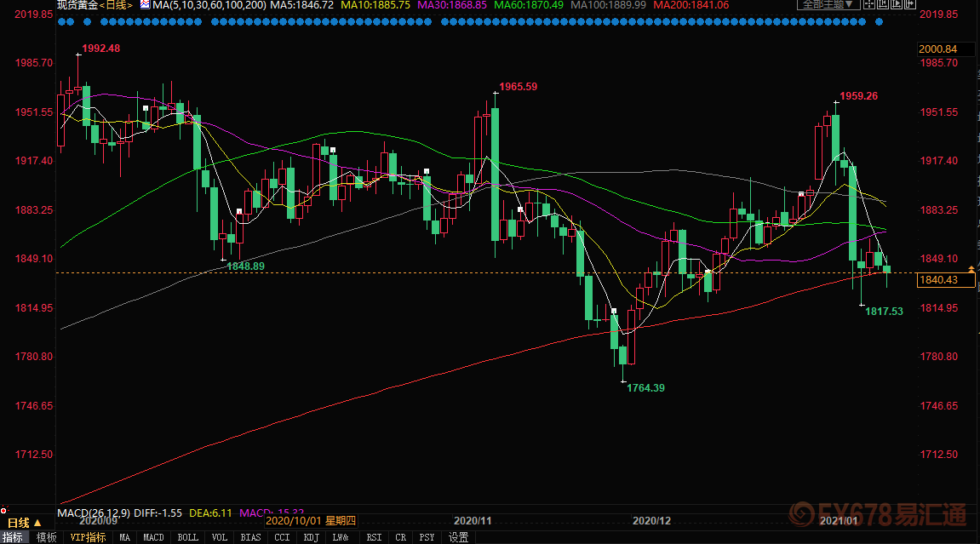Switch to the 模板 tab
Image resolution: width=980 pixels, height=544 pixels.
(46, 537)
